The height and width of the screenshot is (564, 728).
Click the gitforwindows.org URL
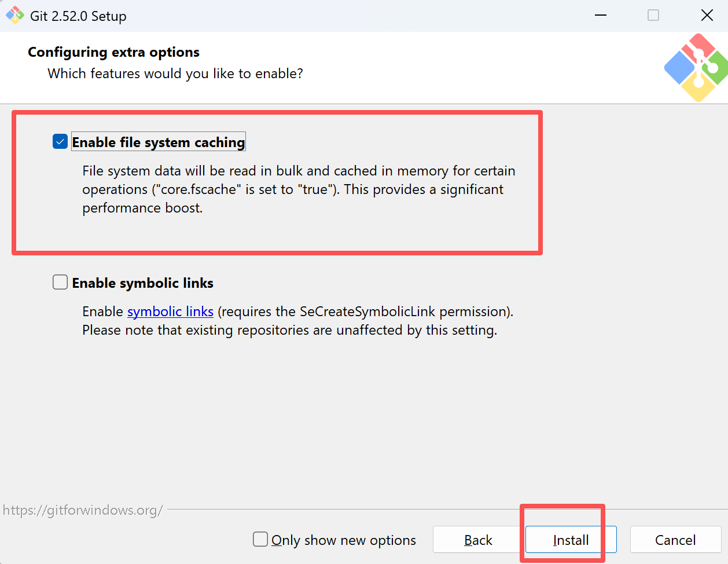[x=83, y=510]
